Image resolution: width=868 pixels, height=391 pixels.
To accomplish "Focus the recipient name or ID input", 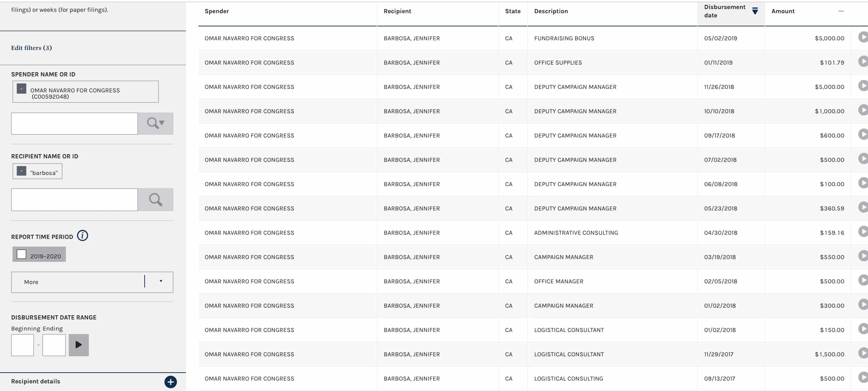I will click(75, 199).
